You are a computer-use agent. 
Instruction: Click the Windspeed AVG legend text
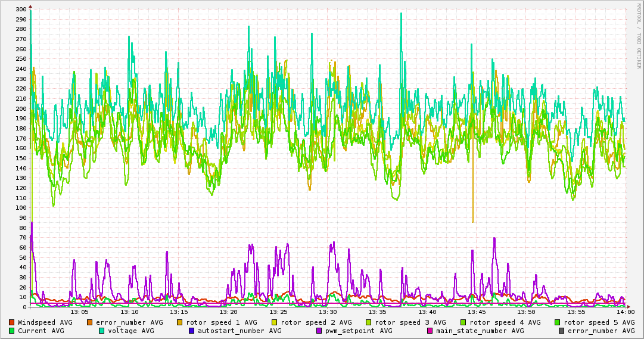[45, 322]
